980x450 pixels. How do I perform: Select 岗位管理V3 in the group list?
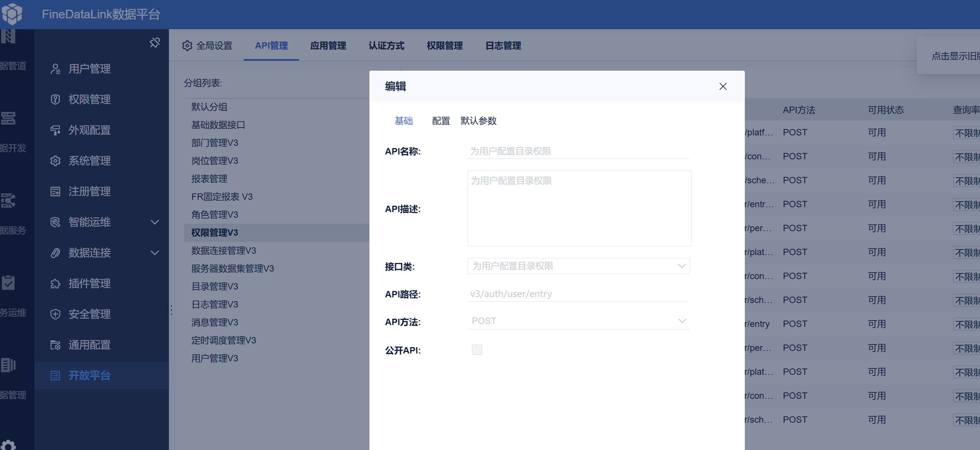pos(215,160)
